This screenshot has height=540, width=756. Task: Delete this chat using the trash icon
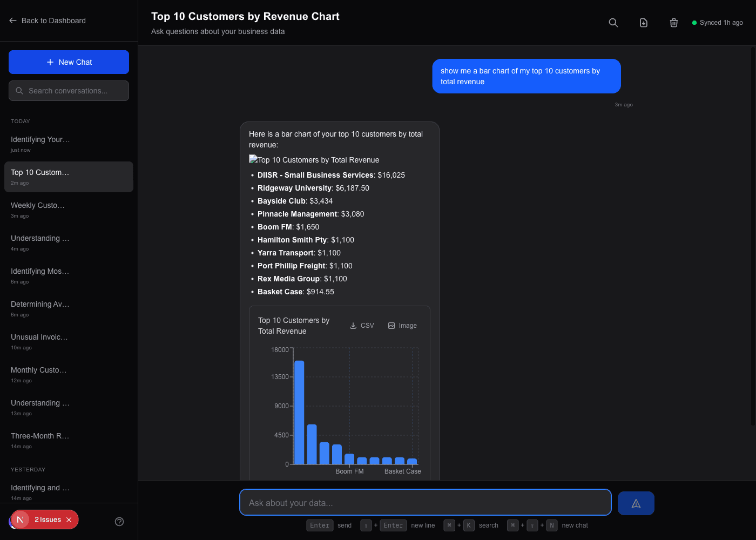point(674,23)
